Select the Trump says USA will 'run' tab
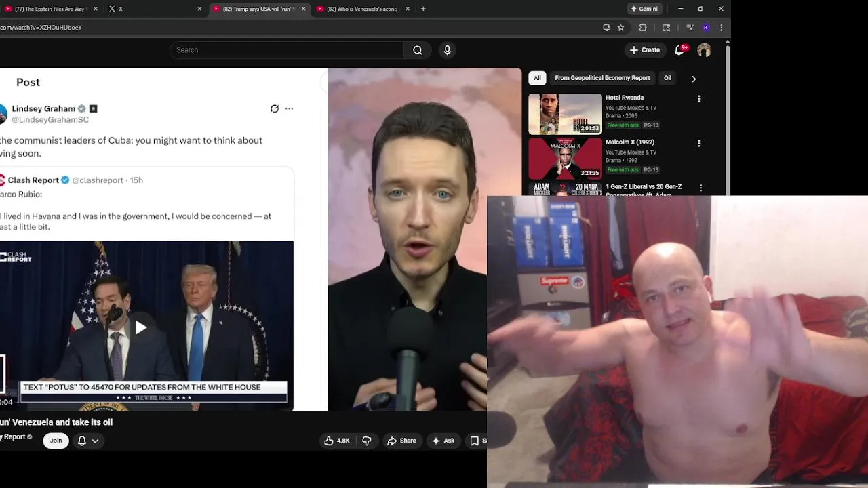Viewport: 868px width, 488px height. pyautogui.click(x=259, y=9)
